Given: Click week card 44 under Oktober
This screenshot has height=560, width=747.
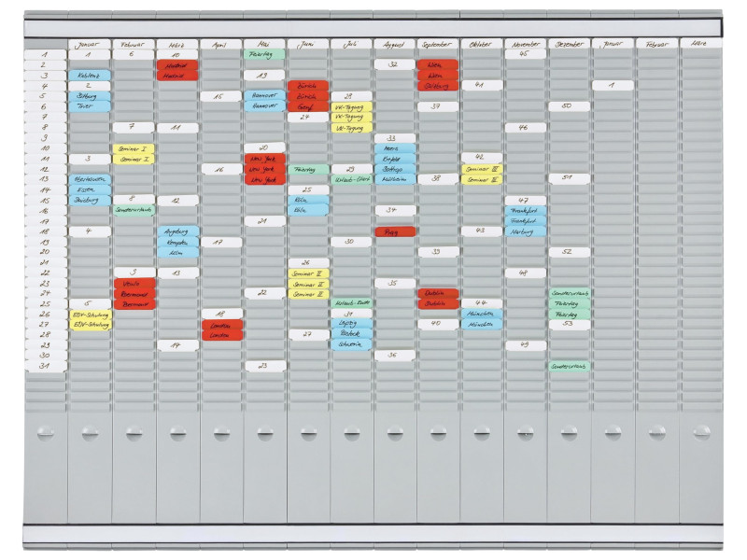Looking at the screenshot, I should (x=481, y=302).
